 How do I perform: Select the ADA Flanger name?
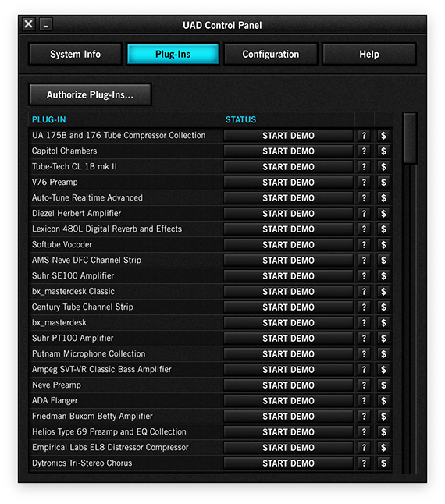[55, 400]
